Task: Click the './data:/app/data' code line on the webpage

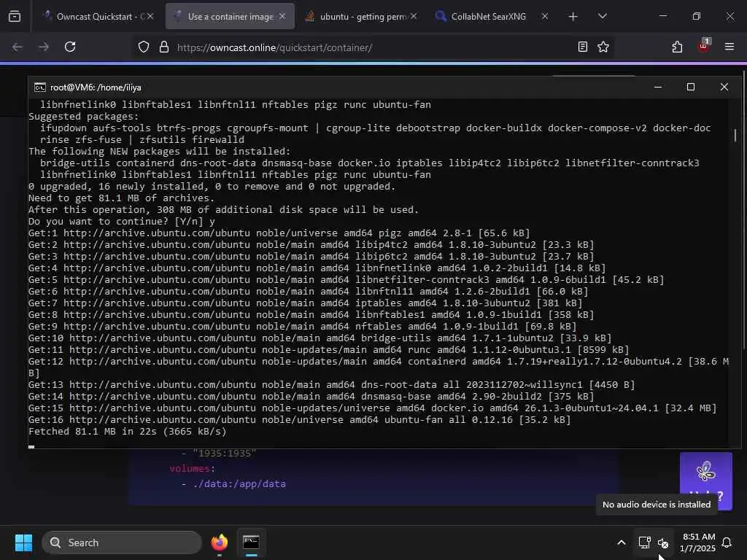Action: (239, 484)
